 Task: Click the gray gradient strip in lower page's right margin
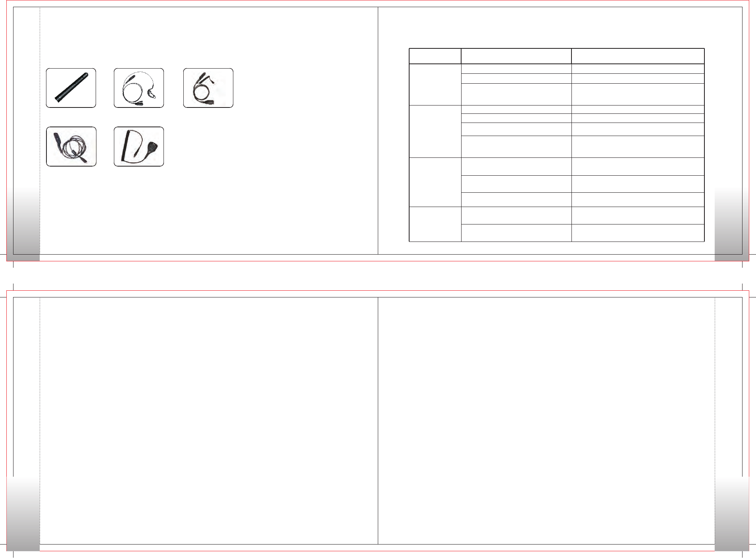pos(732,514)
